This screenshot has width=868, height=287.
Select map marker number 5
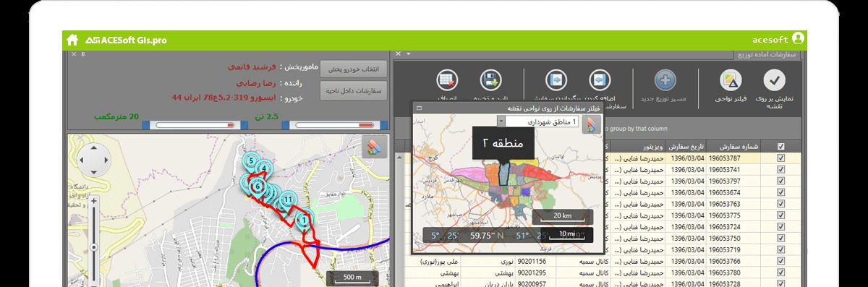coord(250,161)
